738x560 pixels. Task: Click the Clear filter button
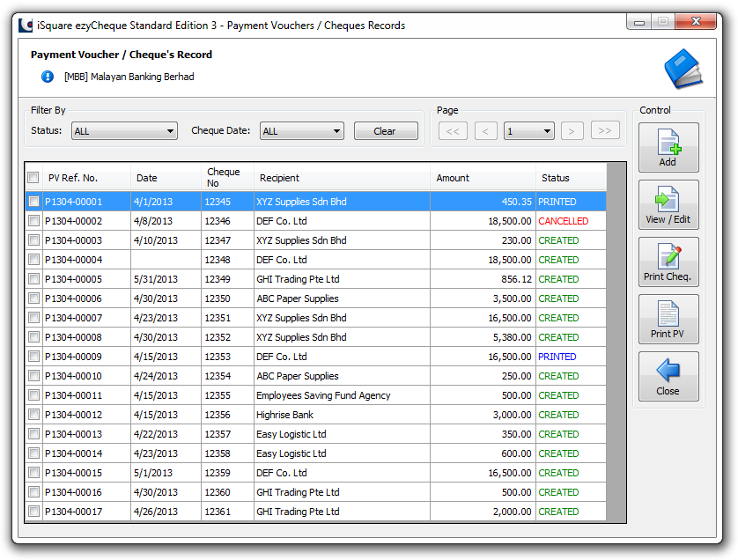[386, 131]
